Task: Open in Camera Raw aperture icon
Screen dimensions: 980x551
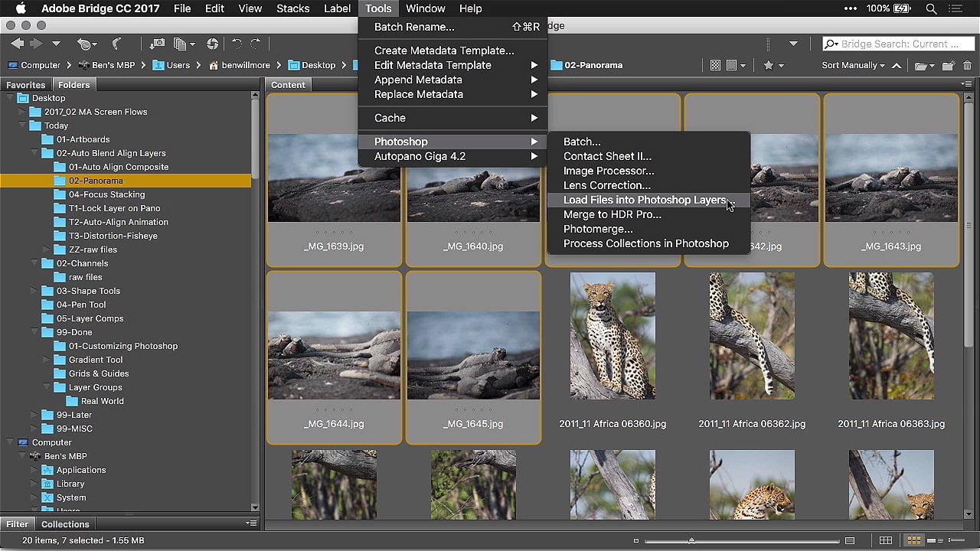Action: [x=212, y=44]
